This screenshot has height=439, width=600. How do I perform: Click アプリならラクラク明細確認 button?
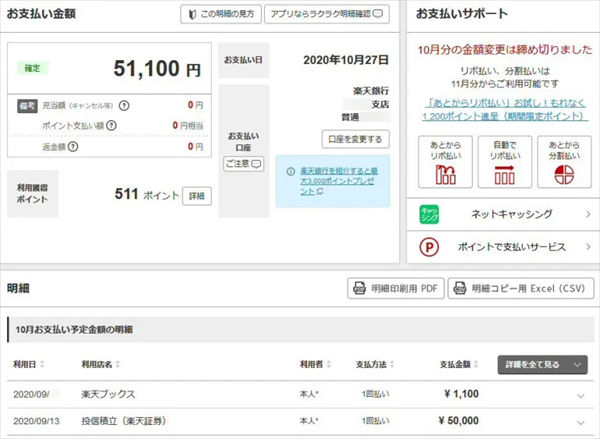click(327, 14)
